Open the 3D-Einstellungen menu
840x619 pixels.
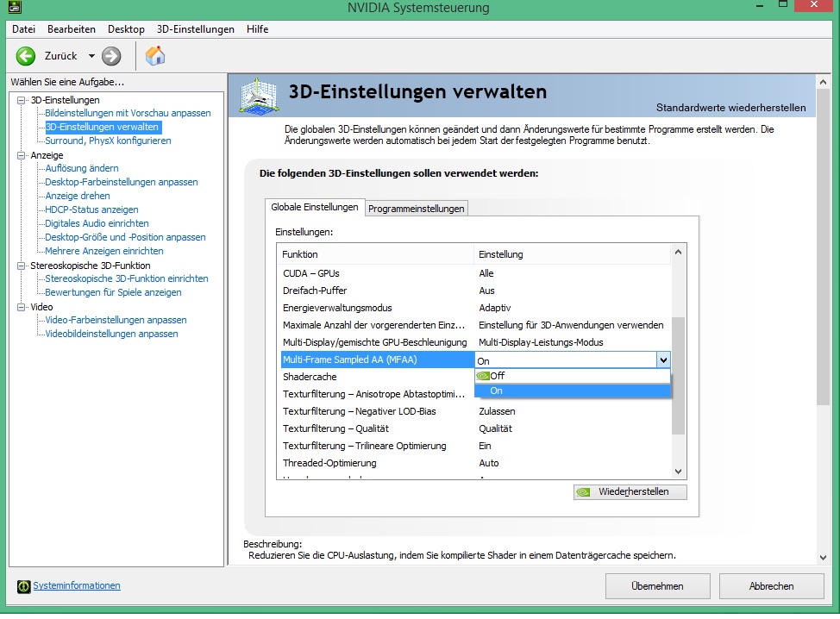point(196,29)
